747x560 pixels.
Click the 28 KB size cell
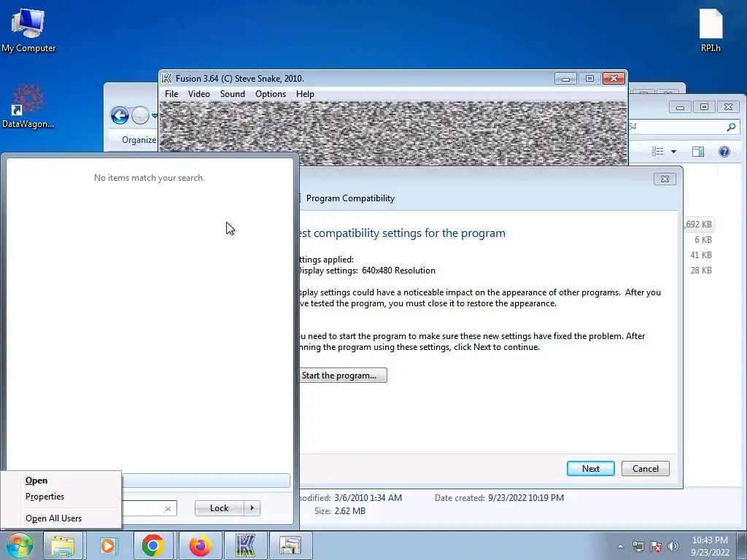[701, 271]
